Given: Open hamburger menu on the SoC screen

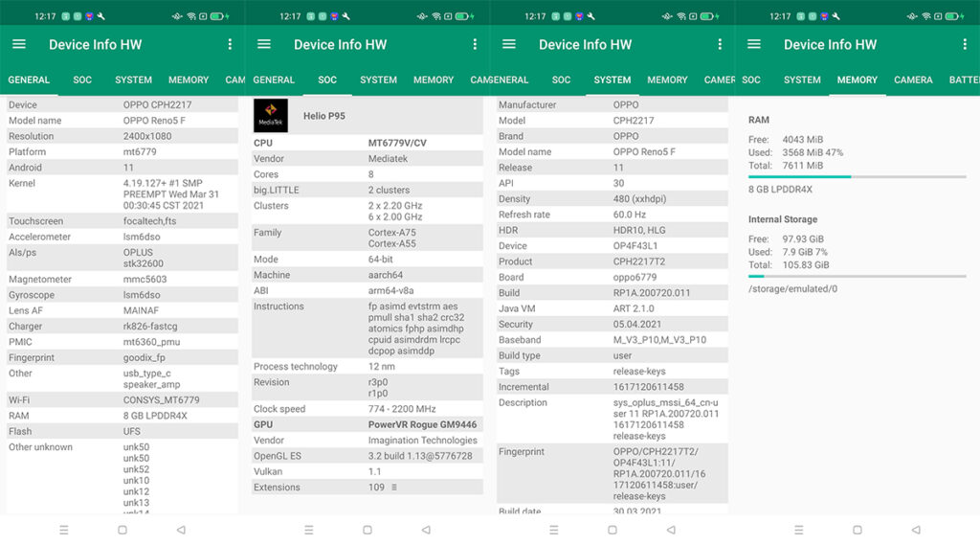Looking at the screenshot, I should point(264,44).
